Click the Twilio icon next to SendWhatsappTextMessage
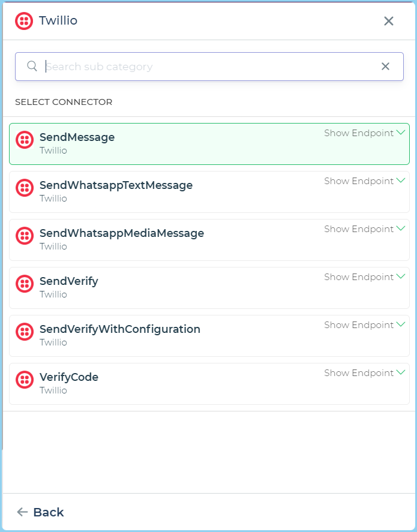This screenshot has height=532, width=417. pyautogui.click(x=25, y=188)
